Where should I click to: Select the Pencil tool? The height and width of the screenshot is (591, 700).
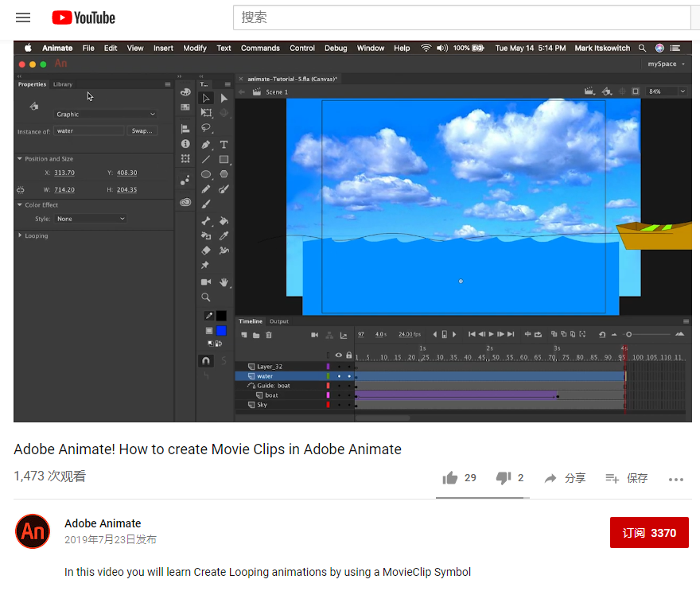click(206, 189)
